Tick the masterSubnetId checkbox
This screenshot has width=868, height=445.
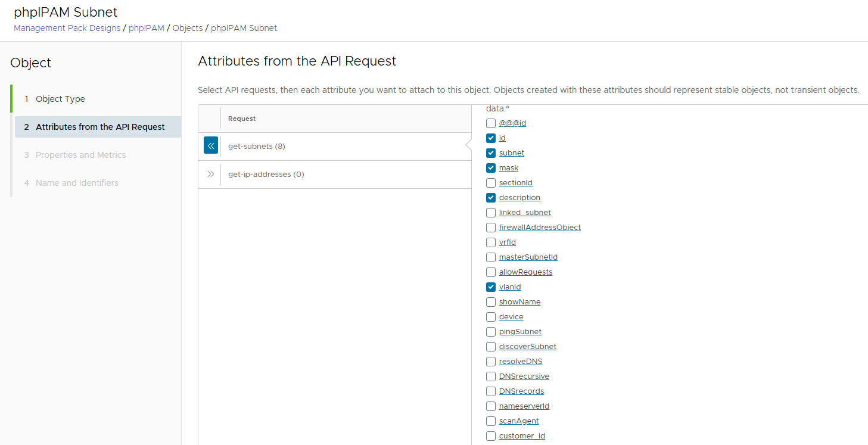tap(491, 257)
